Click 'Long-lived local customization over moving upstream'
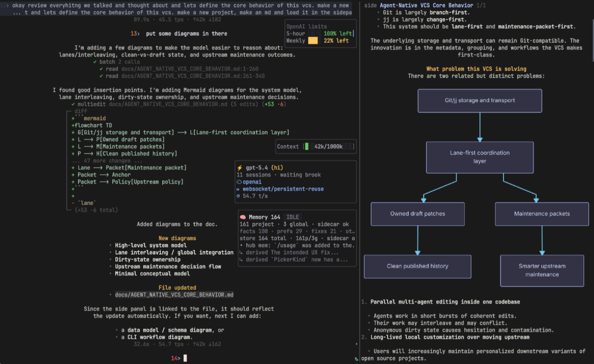 tap(450, 337)
